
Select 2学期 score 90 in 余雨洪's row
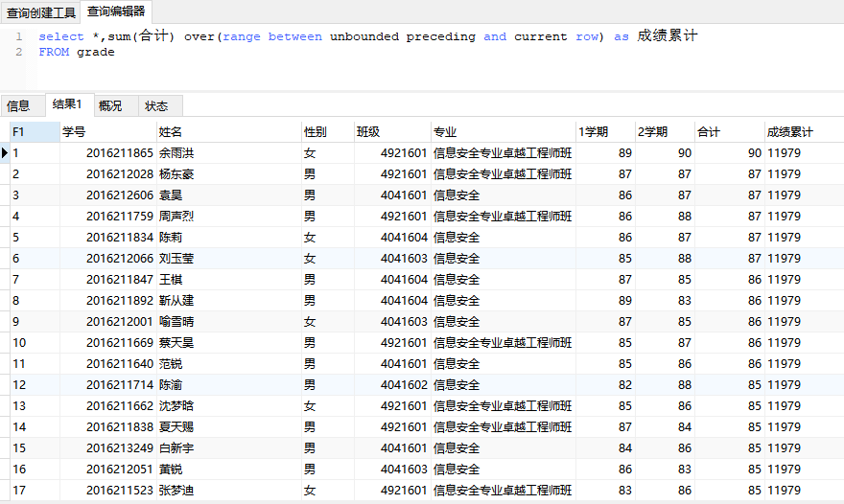tap(665, 153)
